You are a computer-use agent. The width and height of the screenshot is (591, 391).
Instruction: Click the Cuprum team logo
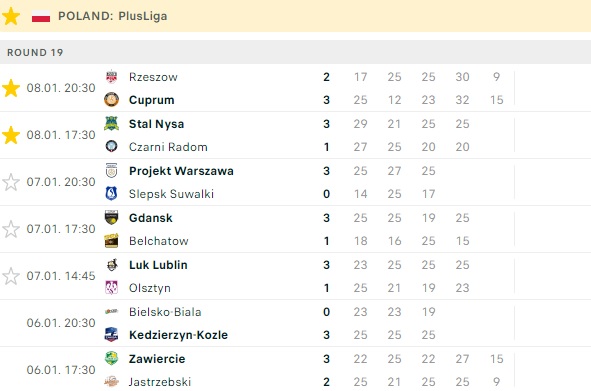111,100
